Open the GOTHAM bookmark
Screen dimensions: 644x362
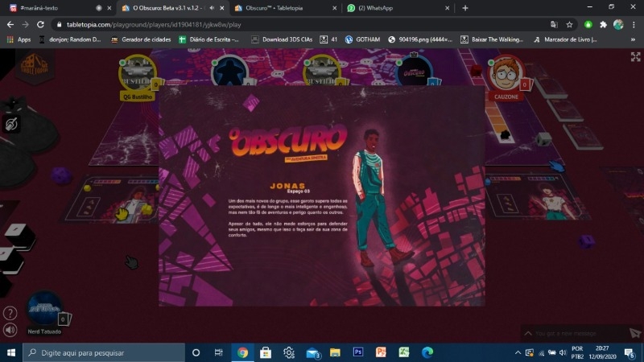point(363,39)
